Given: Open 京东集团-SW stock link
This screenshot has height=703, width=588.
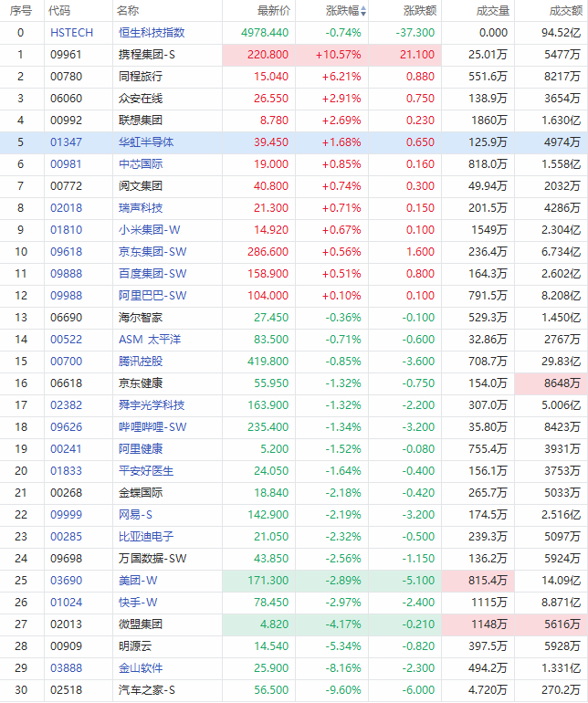Looking at the screenshot, I should [x=152, y=252].
